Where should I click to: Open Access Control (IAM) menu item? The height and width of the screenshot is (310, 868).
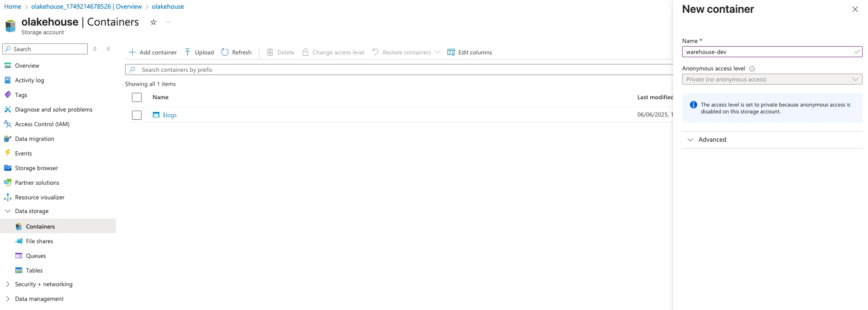(42, 124)
